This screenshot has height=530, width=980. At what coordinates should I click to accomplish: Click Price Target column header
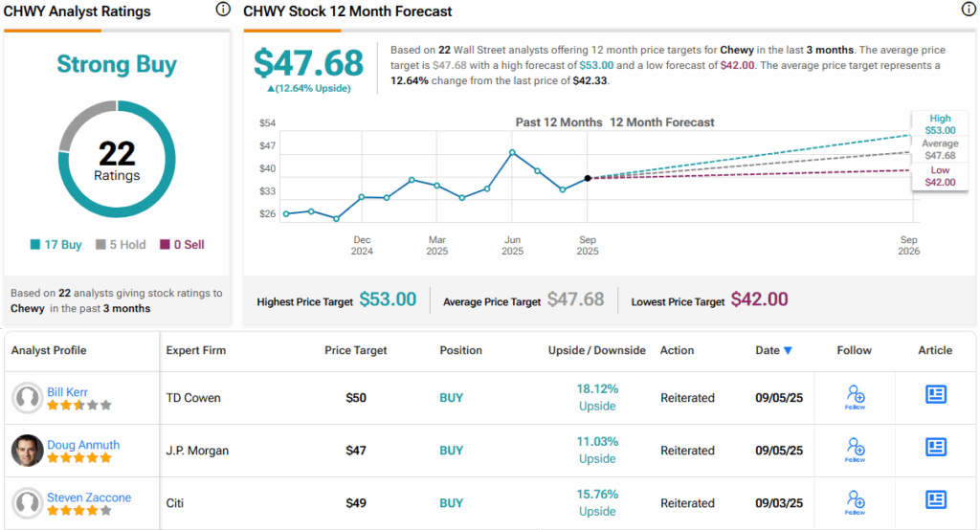click(356, 351)
